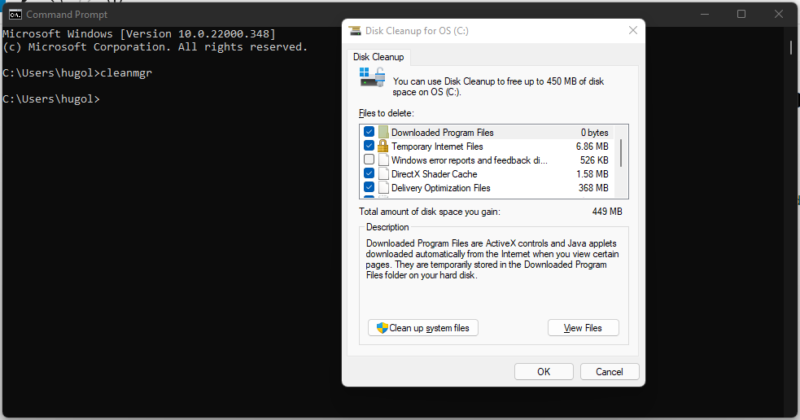The image size is (800, 420).
Task: Click the Command Prompt title bar icon
Action: tap(15, 14)
